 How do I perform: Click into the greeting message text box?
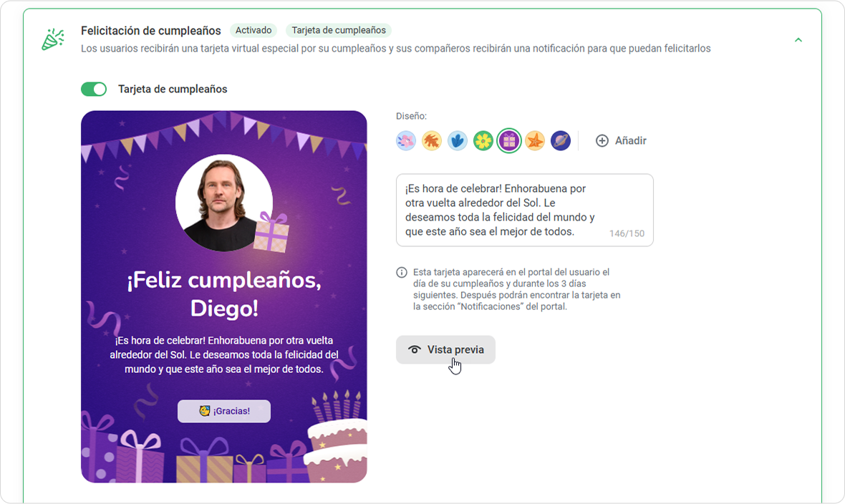[525, 210]
